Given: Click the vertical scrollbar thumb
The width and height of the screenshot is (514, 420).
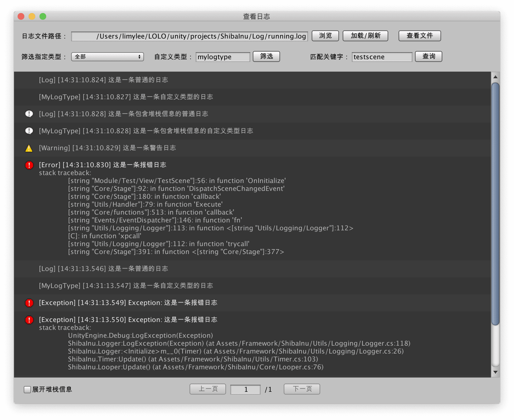Looking at the screenshot, I should pyautogui.click(x=495, y=204).
